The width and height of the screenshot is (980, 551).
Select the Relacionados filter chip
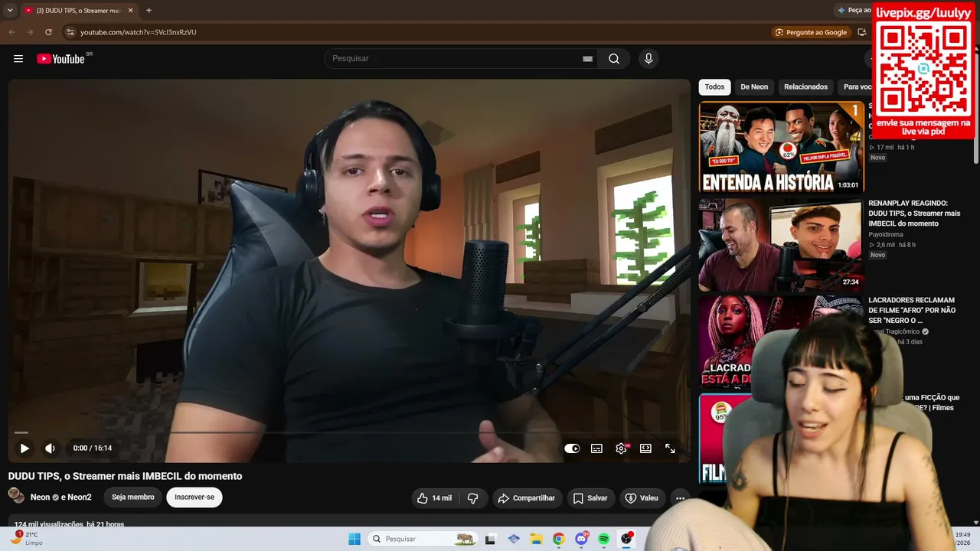[805, 87]
